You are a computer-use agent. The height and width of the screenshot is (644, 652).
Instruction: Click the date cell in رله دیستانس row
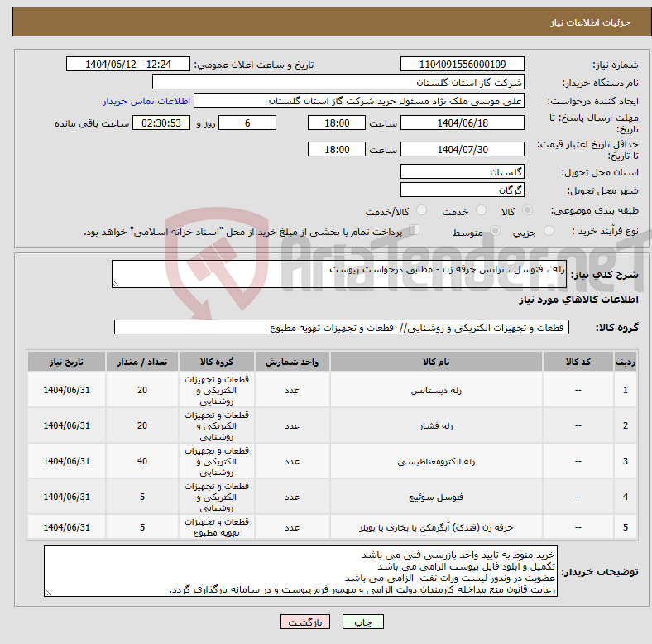coord(66,390)
